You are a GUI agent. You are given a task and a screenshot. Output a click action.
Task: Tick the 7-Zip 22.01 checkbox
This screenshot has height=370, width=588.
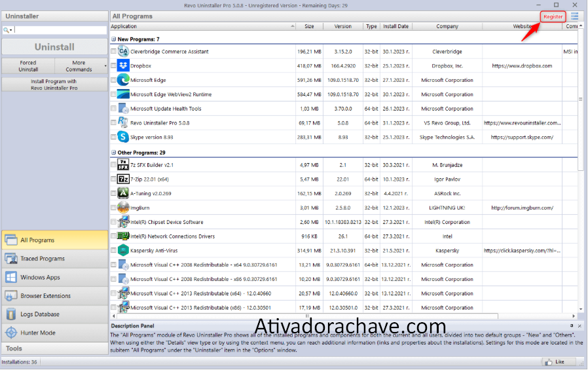tap(113, 179)
